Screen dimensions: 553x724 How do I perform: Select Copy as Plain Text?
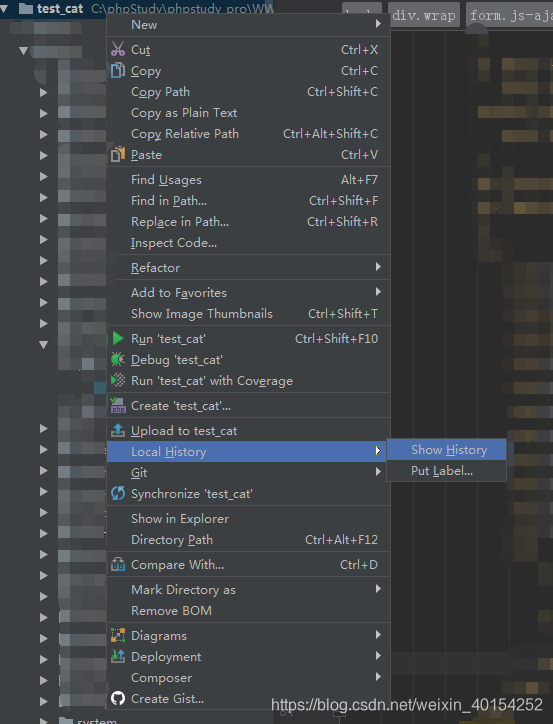(x=248, y=113)
